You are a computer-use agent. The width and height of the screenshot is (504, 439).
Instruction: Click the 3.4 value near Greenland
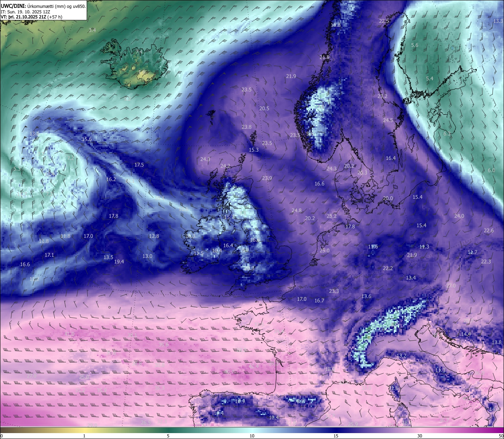92,30
